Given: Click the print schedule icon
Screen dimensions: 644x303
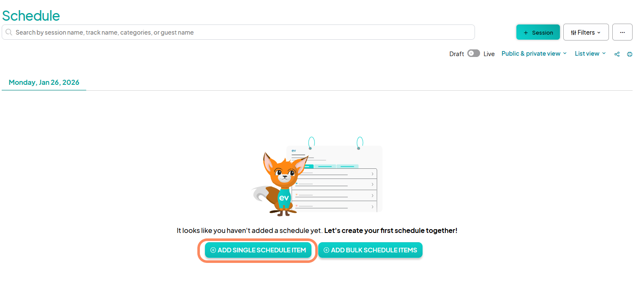Looking at the screenshot, I should pyautogui.click(x=630, y=54).
